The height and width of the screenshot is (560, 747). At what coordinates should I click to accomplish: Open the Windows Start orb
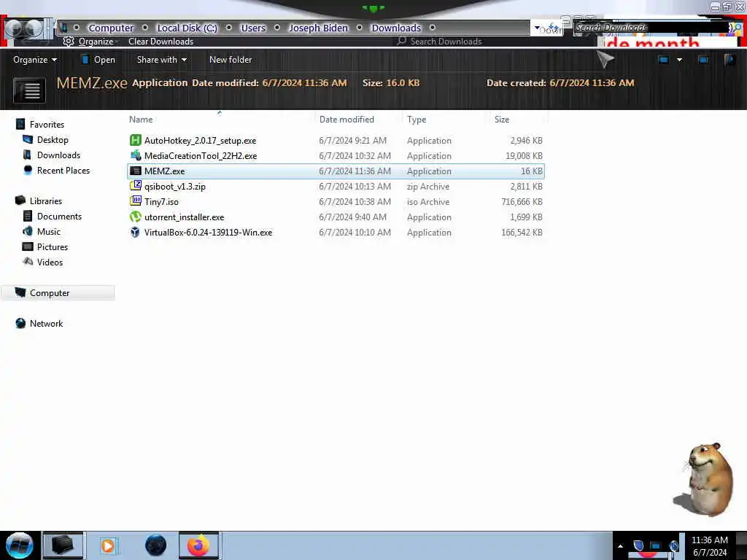coord(19,545)
